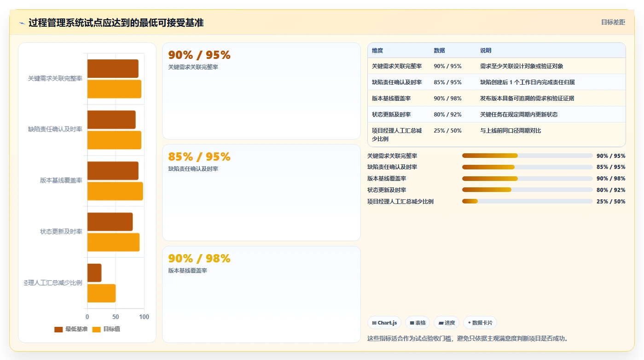Click the 目标值 bar for 人工汇总减少比例
Screen dimensions: 644x360
(101, 293)
